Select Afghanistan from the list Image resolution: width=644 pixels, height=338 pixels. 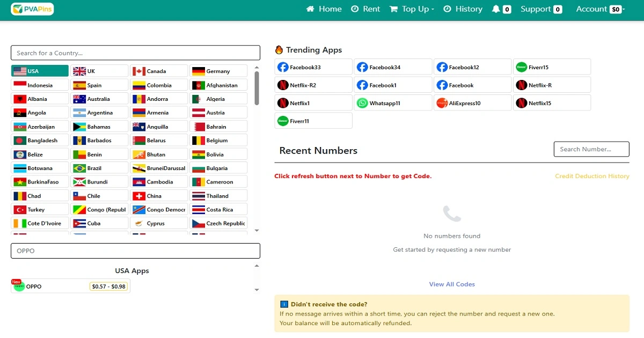click(218, 85)
